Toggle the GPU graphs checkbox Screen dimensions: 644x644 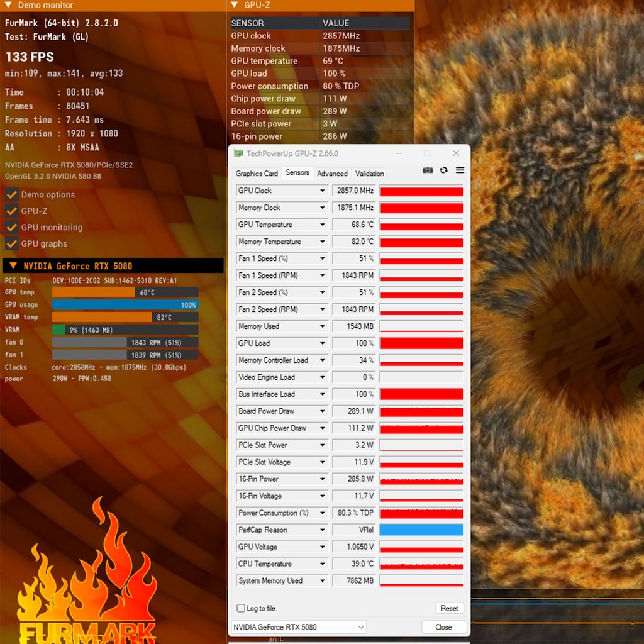click(x=12, y=243)
